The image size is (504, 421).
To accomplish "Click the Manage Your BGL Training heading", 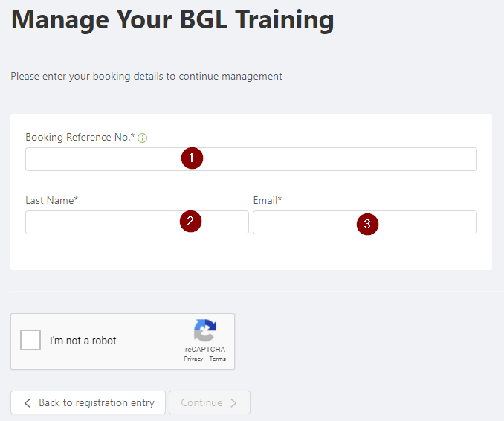I will click(x=172, y=20).
